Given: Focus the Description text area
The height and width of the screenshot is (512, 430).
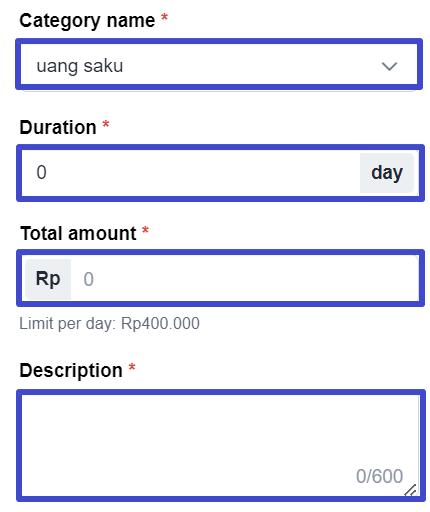Looking at the screenshot, I should pyautogui.click(x=221, y=445).
